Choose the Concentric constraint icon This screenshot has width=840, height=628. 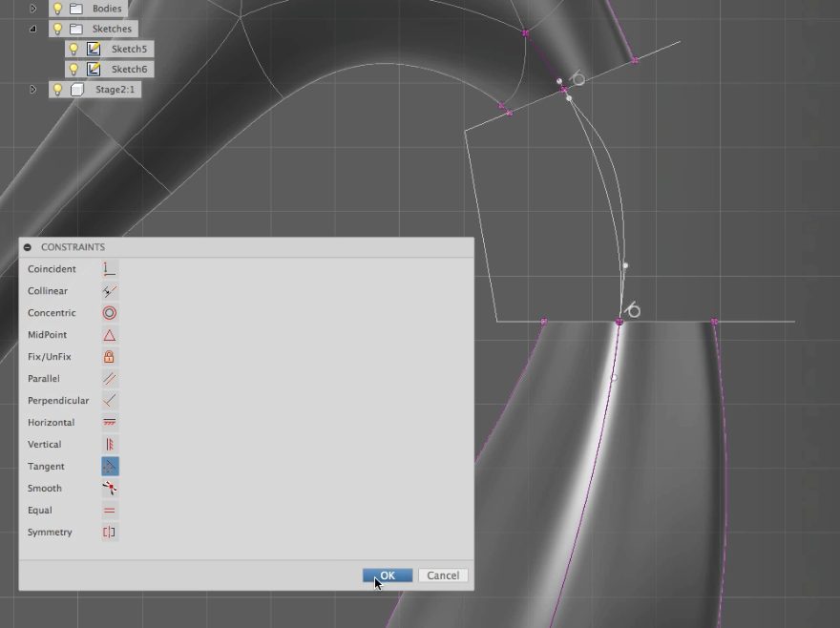pyautogui.click(x=109, y=312)
